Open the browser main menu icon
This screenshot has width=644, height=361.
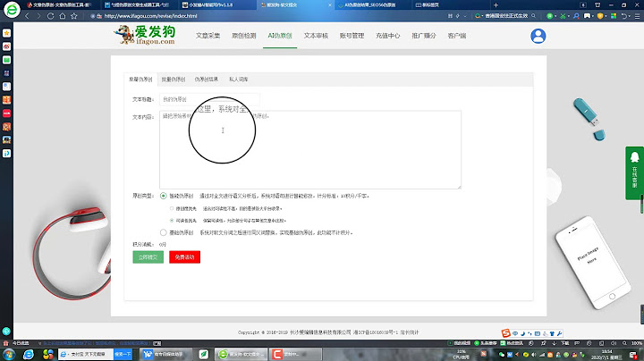(x=637, y=16)
